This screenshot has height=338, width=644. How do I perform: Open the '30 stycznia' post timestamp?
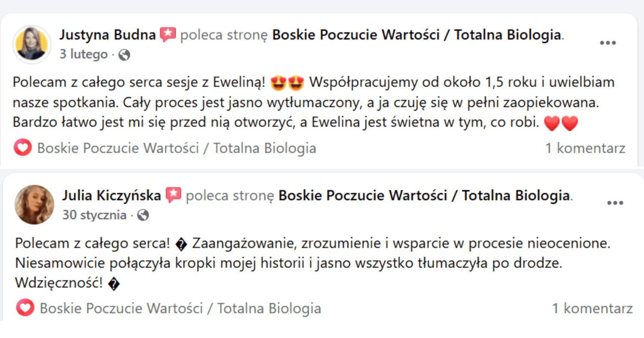[x=94, y=215]
